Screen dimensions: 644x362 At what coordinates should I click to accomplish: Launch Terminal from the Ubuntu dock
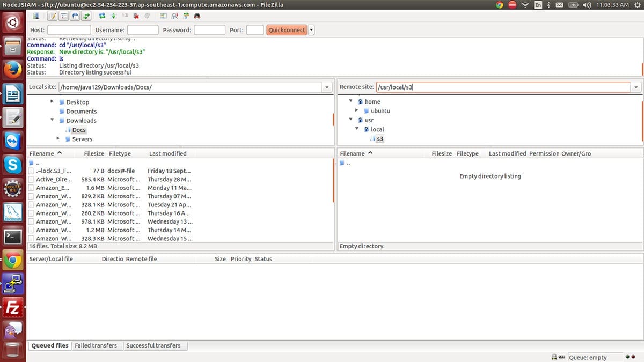[x=13, y=235]
